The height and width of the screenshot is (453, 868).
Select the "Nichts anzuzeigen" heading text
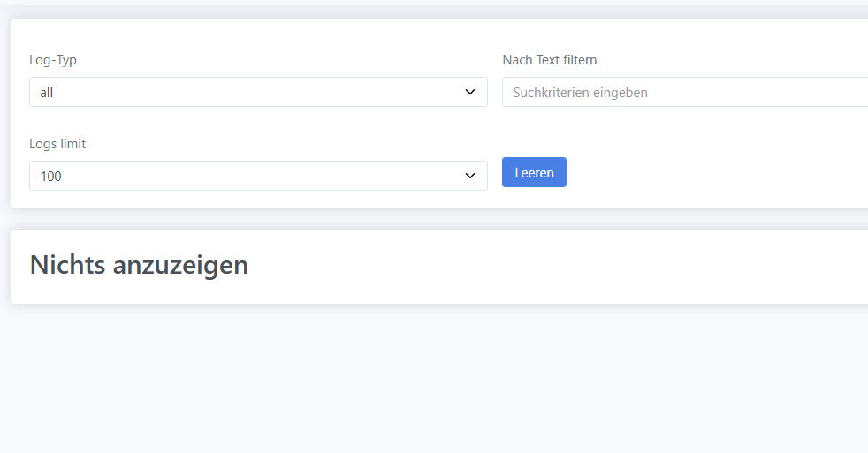point(139,264)
